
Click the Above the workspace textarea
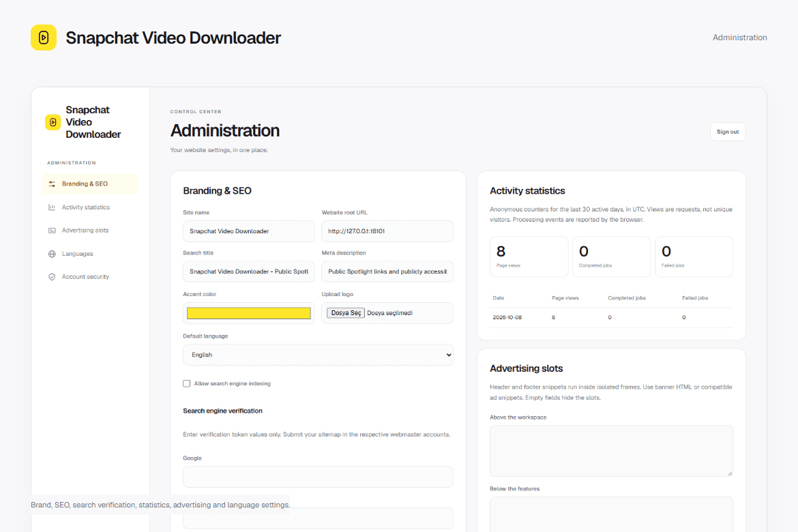pos(611,451)
